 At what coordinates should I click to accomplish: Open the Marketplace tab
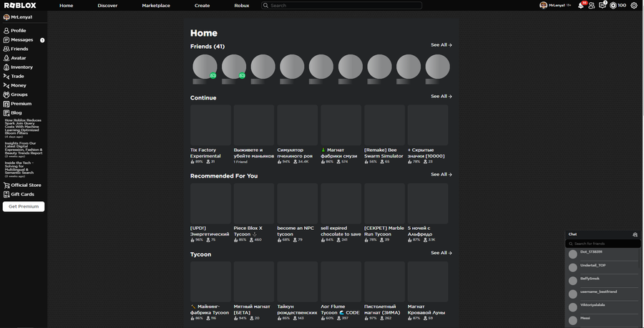coord(156,5)
